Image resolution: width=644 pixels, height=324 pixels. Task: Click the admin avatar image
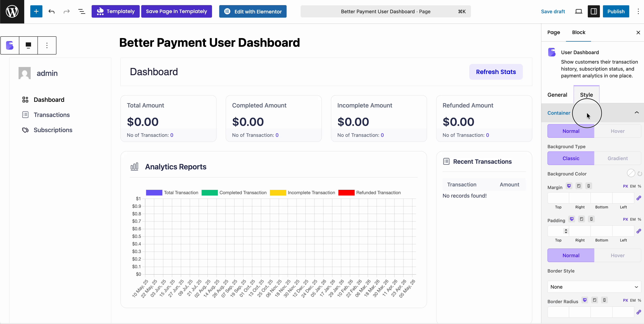[x=24, y=73]
